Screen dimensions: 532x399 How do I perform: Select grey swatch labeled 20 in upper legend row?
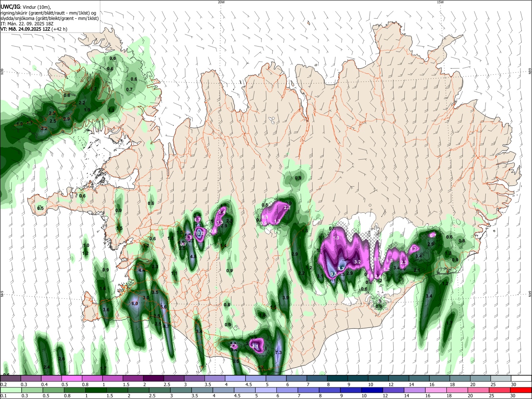480,379
